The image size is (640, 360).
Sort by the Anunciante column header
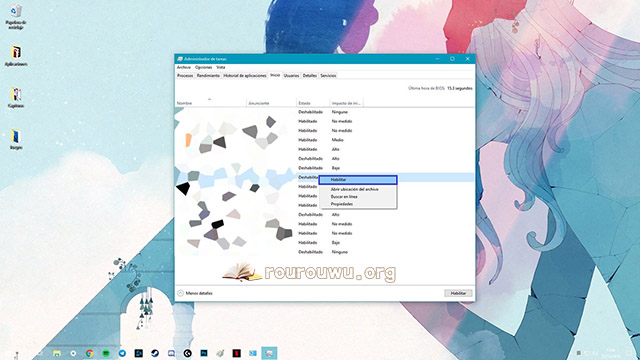(x=271, y=103)
